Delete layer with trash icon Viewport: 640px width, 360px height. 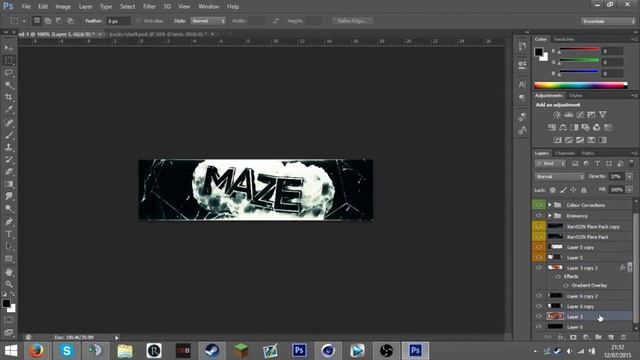tap(623, 338)
